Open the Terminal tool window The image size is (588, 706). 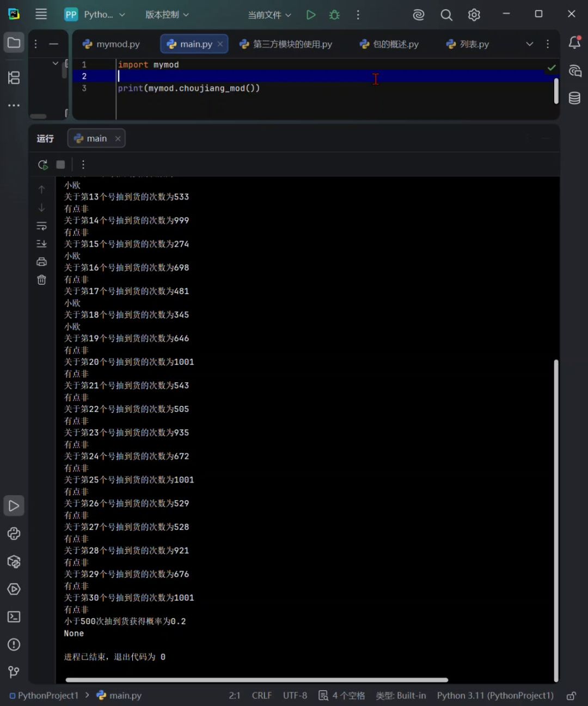[14, 617]
